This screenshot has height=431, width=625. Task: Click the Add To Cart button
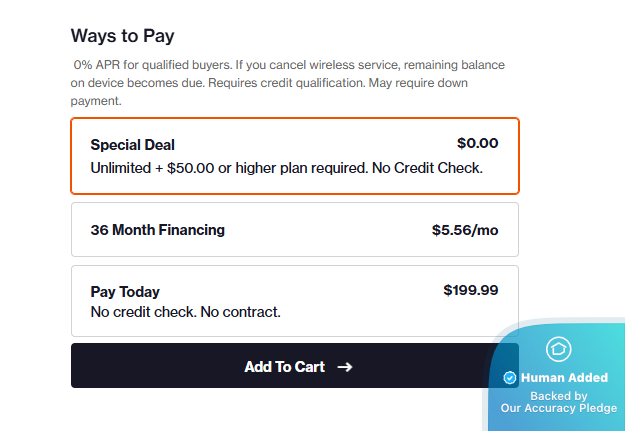[x=285, y=366]
